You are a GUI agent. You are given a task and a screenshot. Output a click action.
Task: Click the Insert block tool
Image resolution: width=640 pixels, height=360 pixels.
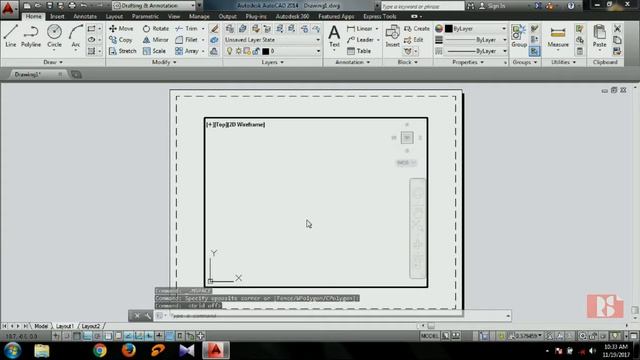click(392, 36)
